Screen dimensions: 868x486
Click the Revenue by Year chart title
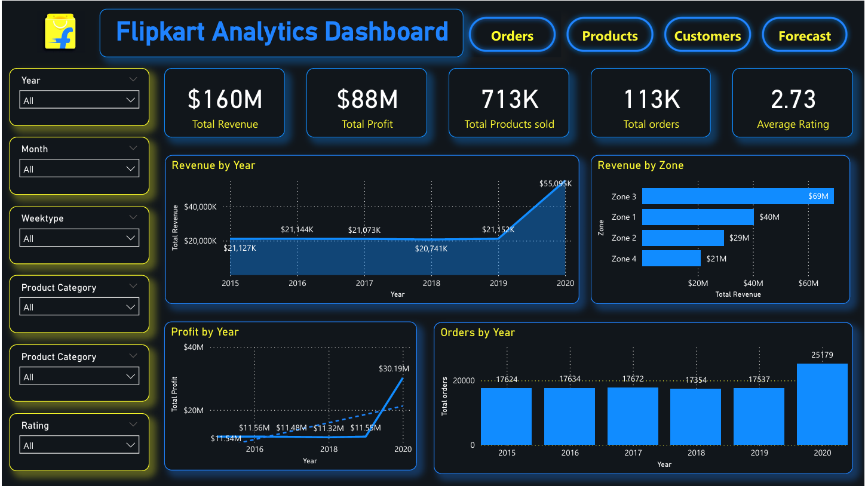pos(213,165)
